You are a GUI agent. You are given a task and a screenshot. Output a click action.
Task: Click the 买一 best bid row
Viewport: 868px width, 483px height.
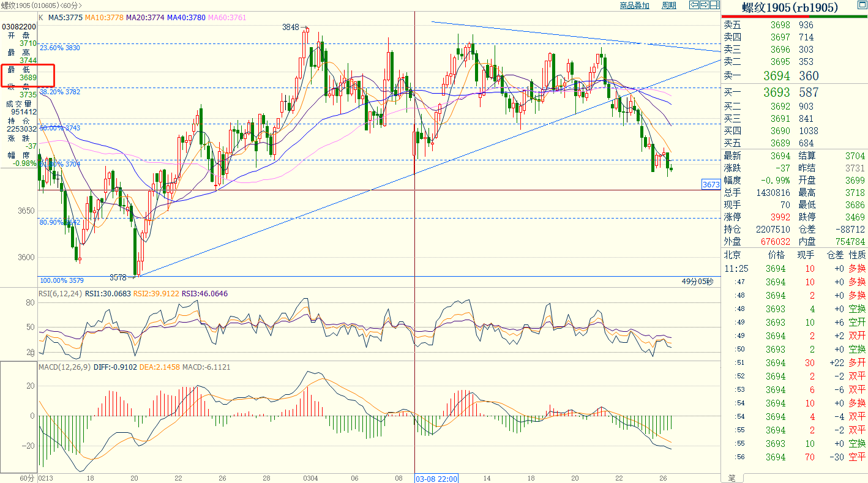[x=794, y=92]
